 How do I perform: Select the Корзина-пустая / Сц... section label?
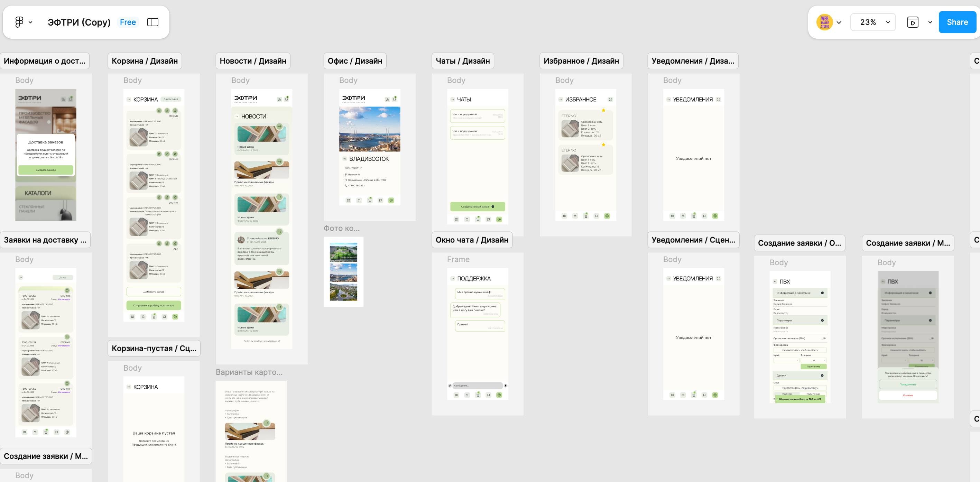154,349
